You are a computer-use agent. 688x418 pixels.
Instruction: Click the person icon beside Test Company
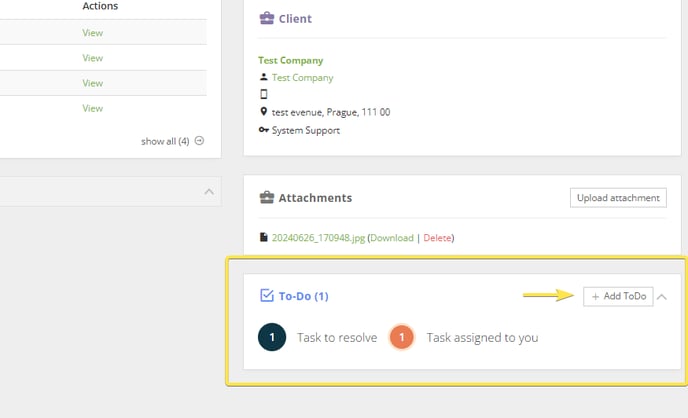click(263, 77)
